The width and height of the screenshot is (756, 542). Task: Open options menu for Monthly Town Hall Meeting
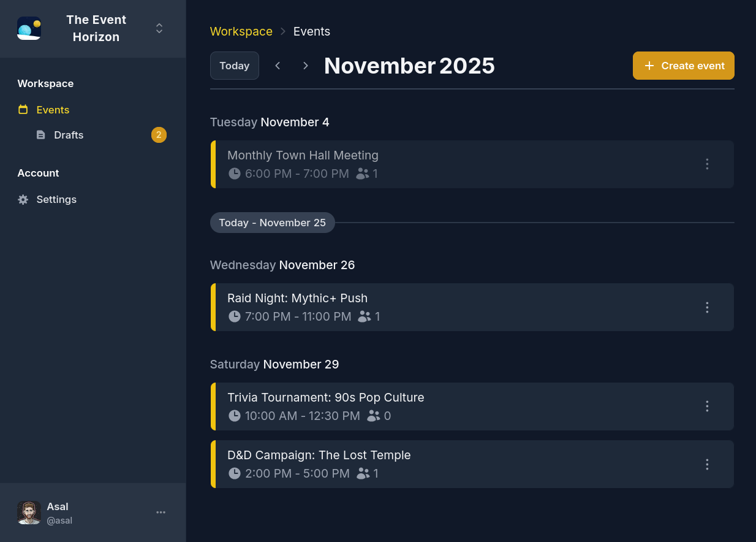(x=707, y=164)
